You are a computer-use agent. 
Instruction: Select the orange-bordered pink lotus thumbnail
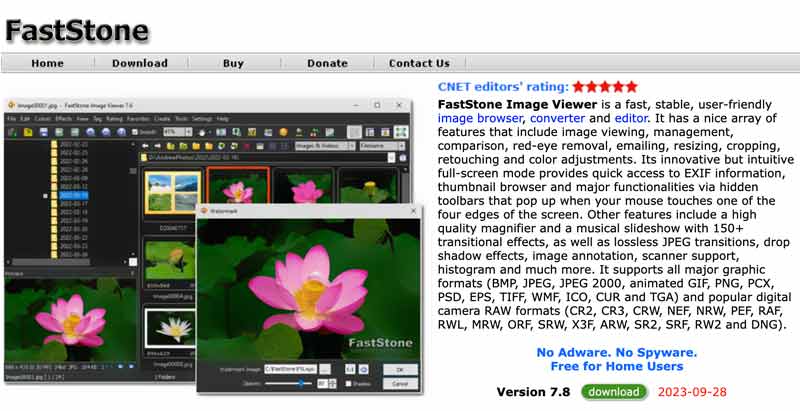(x=238, y=187)
